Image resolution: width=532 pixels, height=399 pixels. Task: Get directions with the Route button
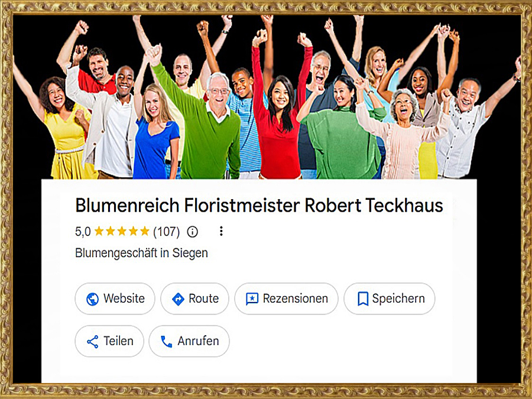194,299
